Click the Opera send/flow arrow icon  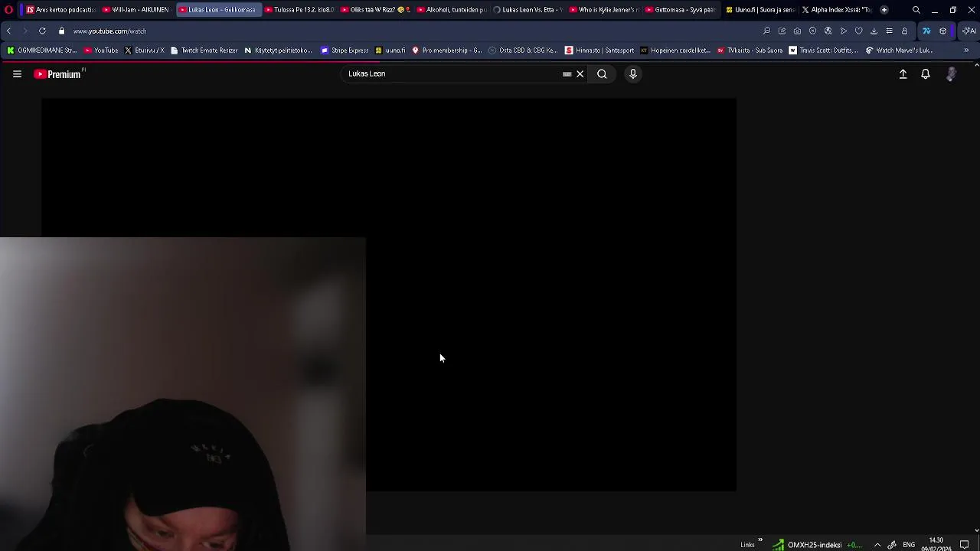[x=843, y=31]
